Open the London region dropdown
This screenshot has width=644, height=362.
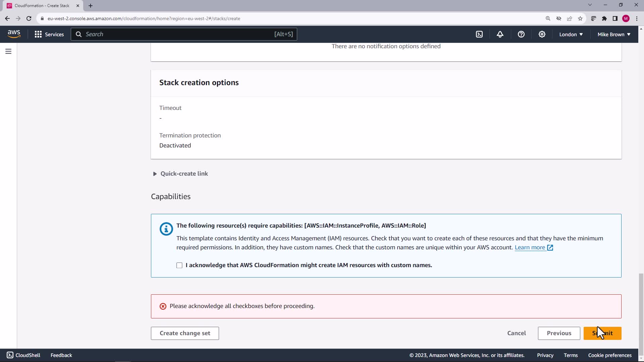(x=571, y=34)
